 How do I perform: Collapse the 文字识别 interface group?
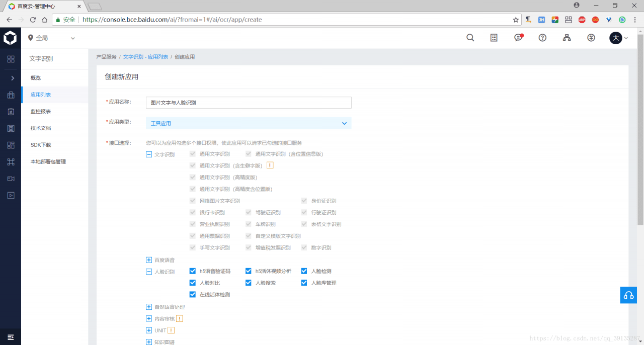149,154
